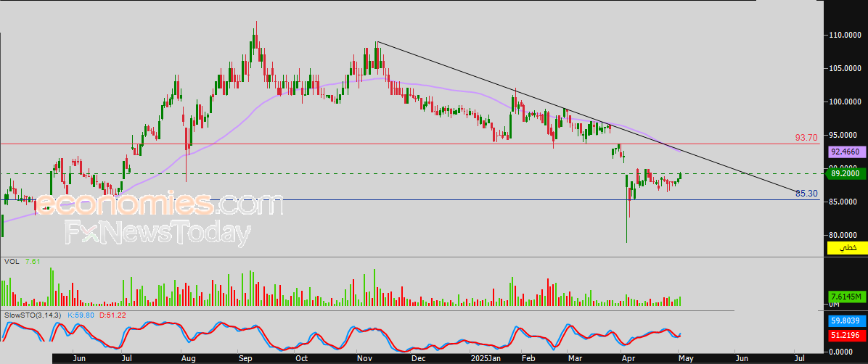Screen dimensions: 868x364
Task: Click the D:51.22 stochastic value
Action: pyautogui.click(x=114, y=315)
